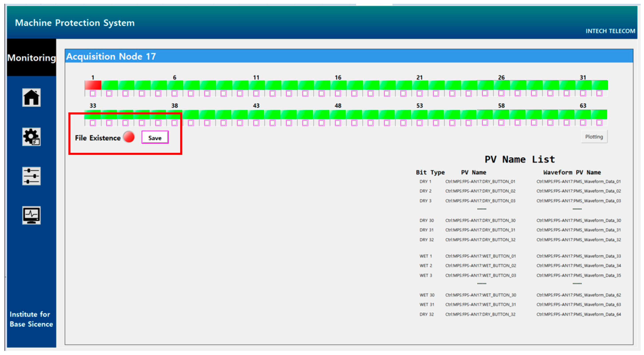644x355 pixels.
Task: Tick the checkbox under channel 6
Action: 174,93
